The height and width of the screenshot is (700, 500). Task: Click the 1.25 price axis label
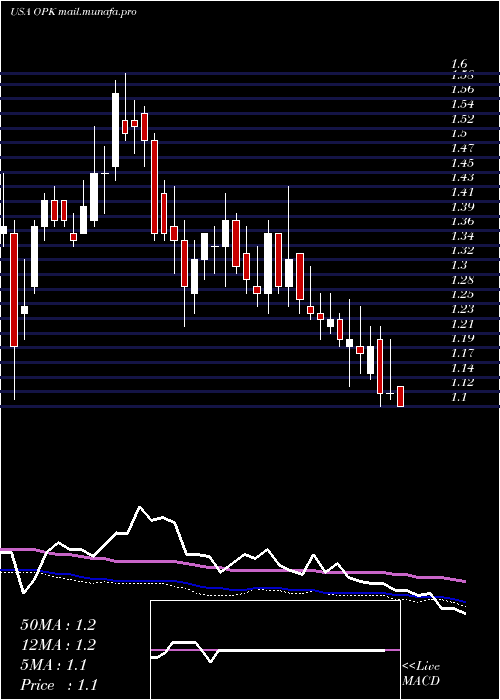462,294
